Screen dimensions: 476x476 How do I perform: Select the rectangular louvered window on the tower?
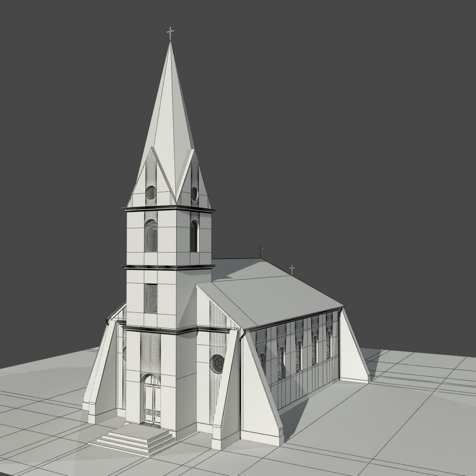[152, 298]
